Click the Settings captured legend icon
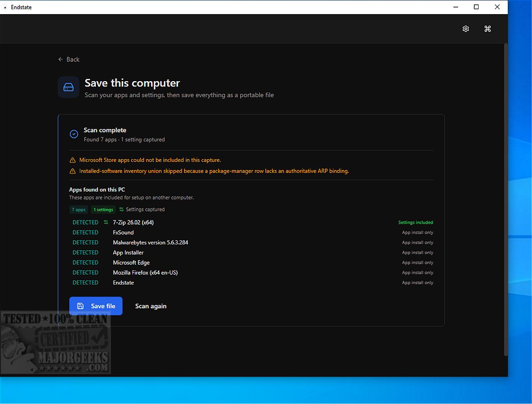Screen dimensions: 532x404 [121, 209]
